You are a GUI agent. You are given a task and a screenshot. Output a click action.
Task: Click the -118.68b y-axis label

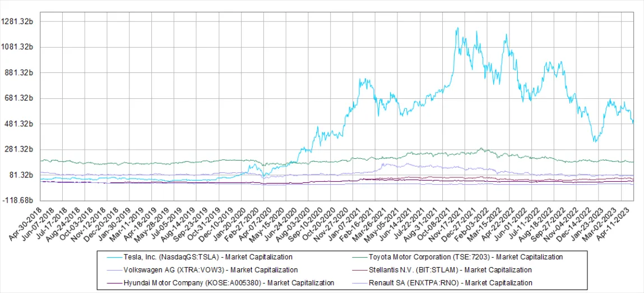point(18,200)
